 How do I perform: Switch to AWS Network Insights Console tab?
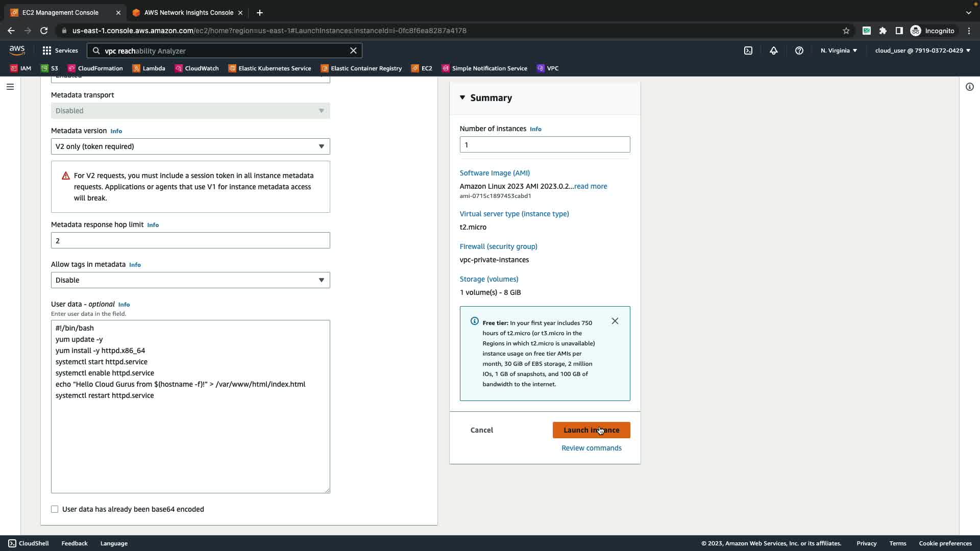point(188,13)
